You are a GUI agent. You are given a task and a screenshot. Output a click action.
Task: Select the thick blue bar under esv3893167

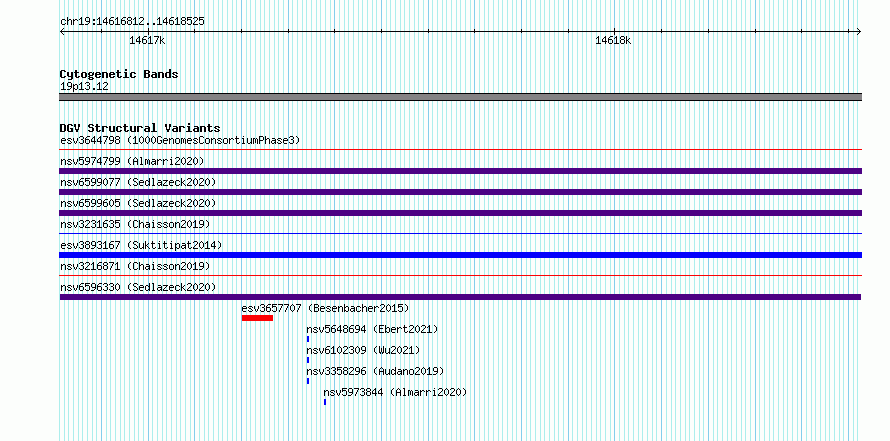click(x=460, y=255)
